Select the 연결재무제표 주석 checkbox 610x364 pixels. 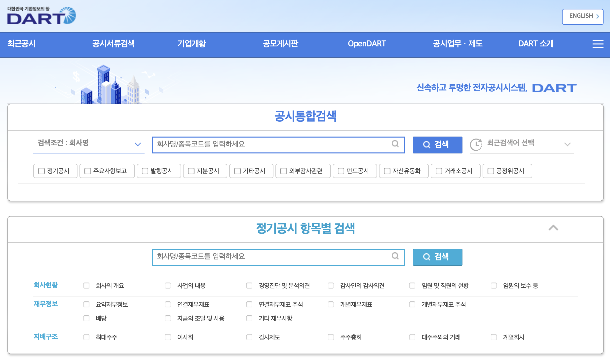[249, 304]
